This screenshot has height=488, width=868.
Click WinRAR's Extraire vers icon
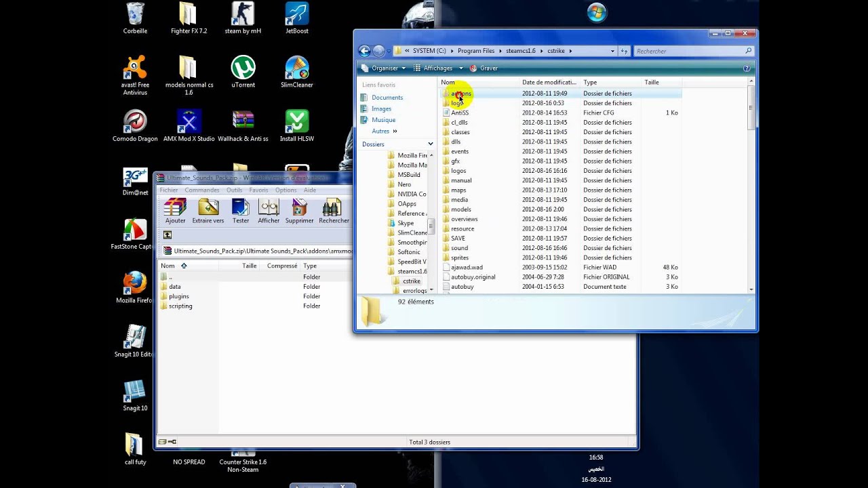(208, 211)
